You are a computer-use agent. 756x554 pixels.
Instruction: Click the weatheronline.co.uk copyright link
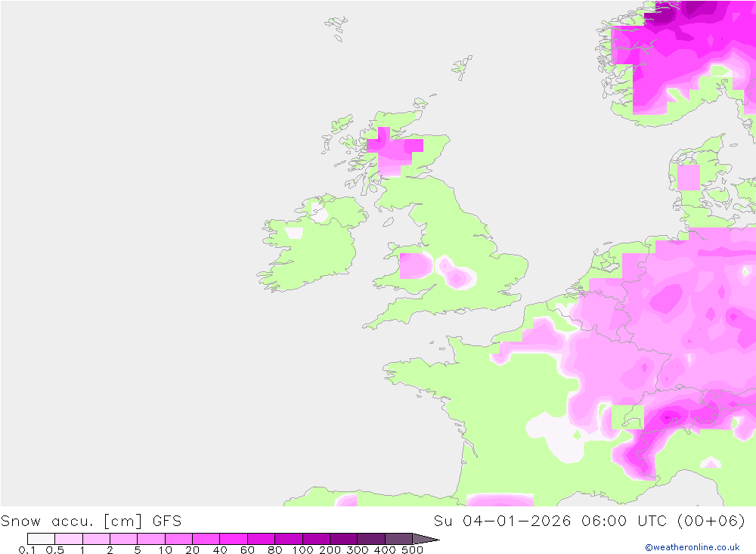pyautogui.click(x=692, y=547)
